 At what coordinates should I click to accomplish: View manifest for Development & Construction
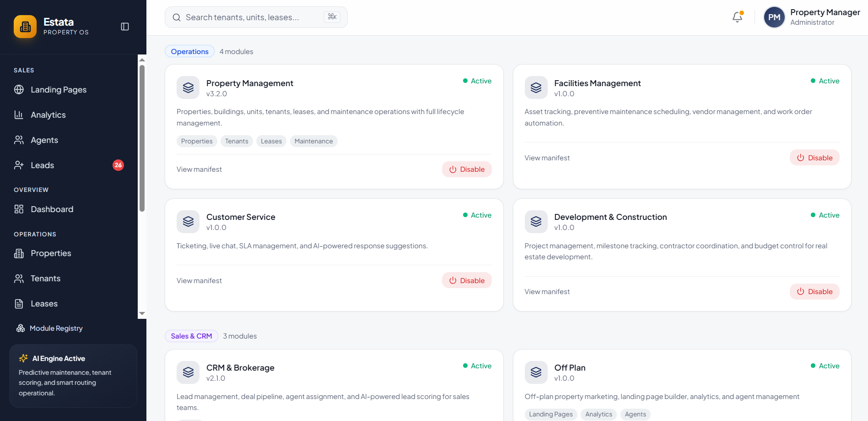click(547, 291)
